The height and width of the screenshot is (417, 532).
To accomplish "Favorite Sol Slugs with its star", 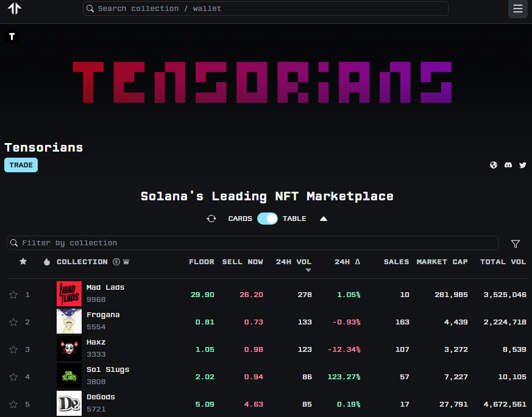I will click(x=13, y=377).
